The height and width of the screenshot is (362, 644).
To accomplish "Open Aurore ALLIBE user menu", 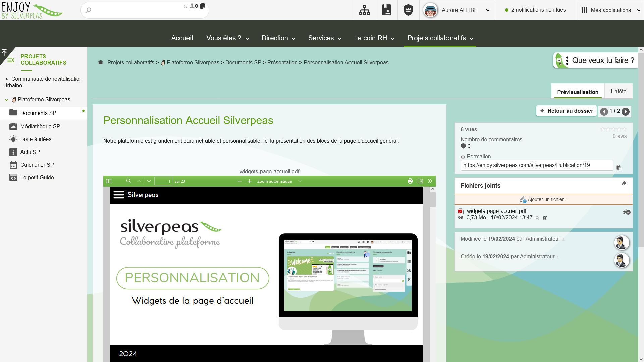I will click(x=457, y=10).
